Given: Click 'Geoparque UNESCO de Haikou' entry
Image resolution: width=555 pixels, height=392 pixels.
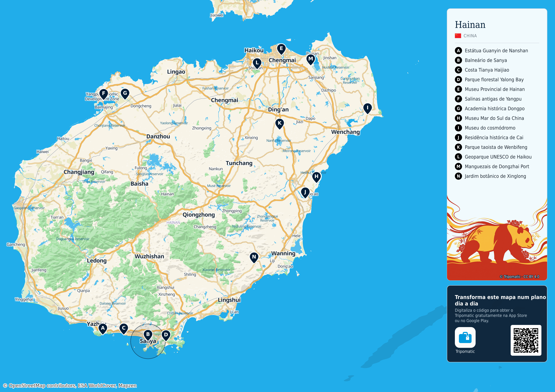Looking at the screenshot, I should point(498,157).
